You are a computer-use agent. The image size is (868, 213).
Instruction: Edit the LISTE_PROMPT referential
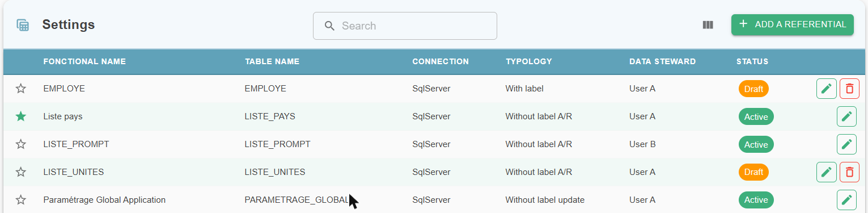click(846, 144)
